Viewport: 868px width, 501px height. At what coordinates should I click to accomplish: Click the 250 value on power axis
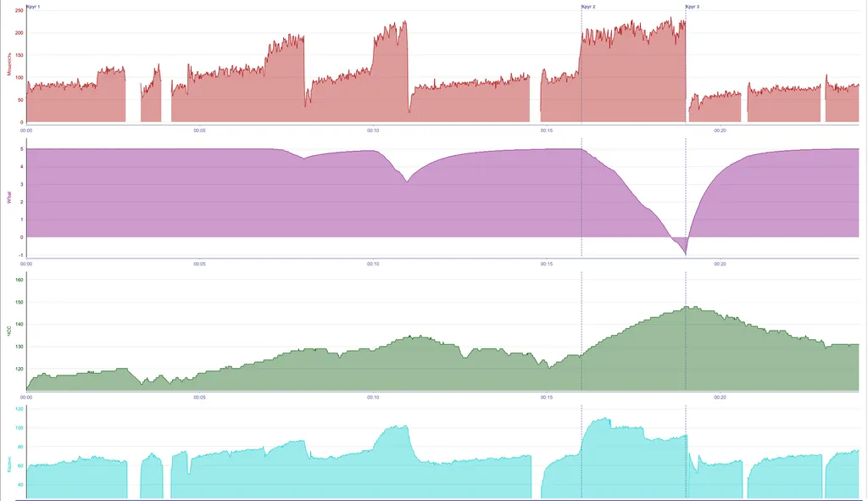point(19,11)
